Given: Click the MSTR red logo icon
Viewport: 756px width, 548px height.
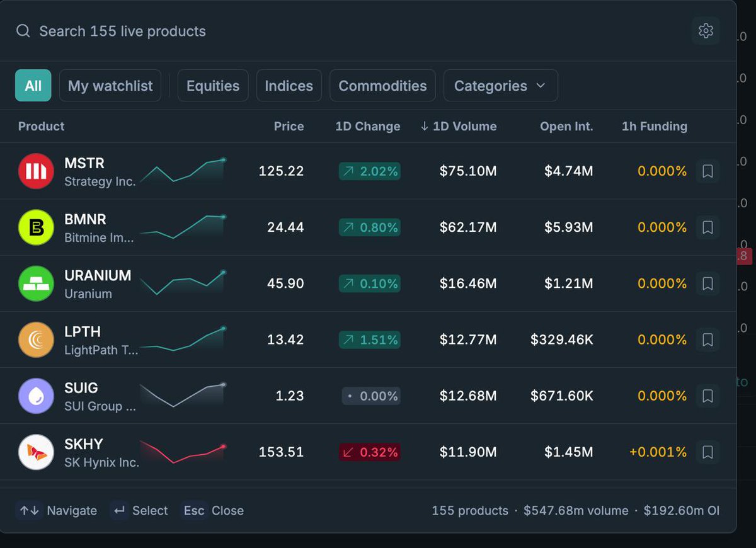Looking at the screenshot, I should [36, 171].
